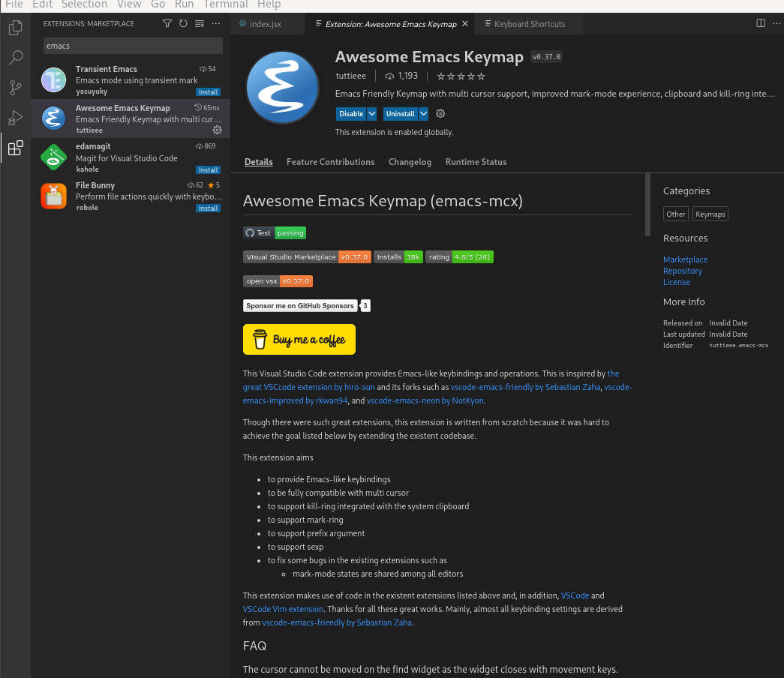Click the star rating of extension
784x678 pixels.
click(x=461, y=76)
